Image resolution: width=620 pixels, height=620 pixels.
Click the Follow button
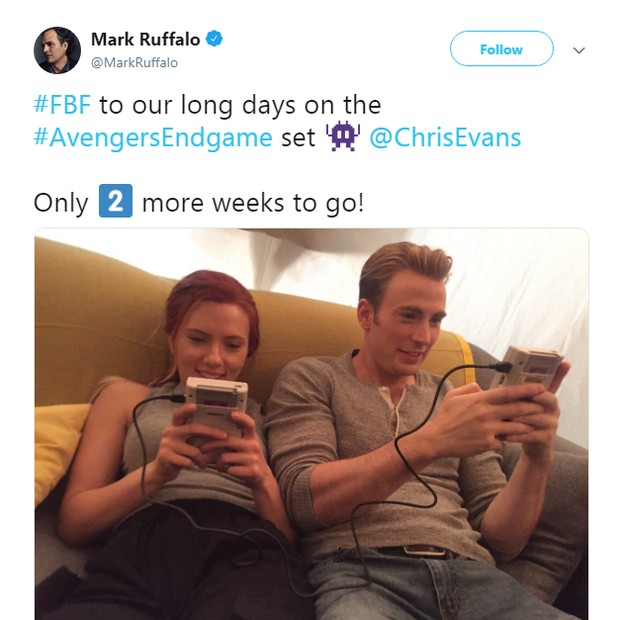pos(501,49)
